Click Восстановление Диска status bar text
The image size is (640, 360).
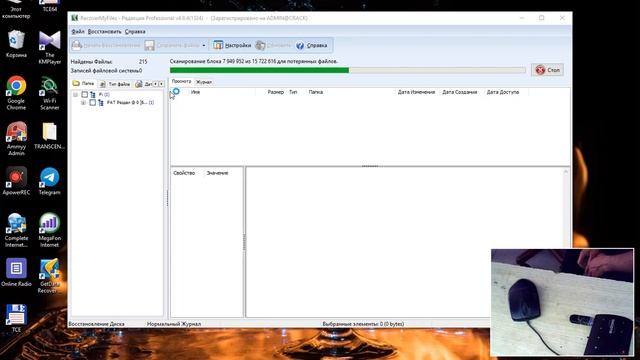click(96, 324)
